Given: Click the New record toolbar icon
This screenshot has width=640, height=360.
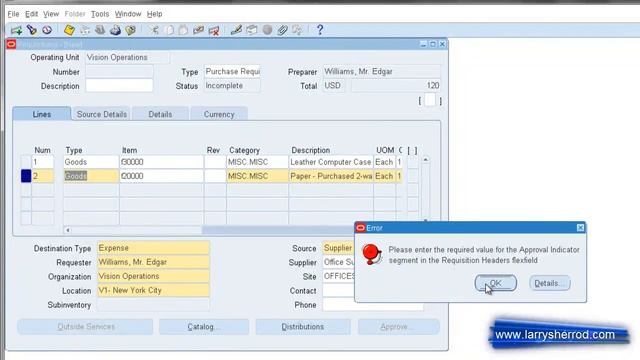Looking at the screenshot, I should tap(16, 30).
